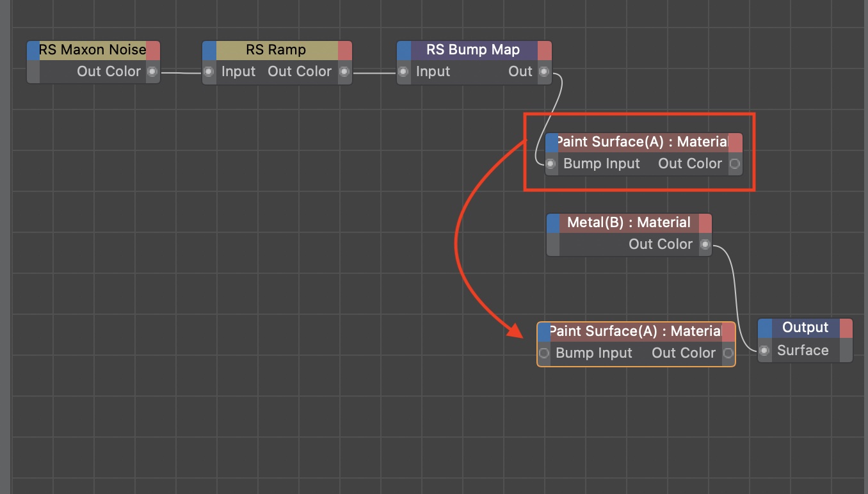The image size is (868, 494).
Task: Click the RS Bump Map Out port
Action: [x=544, y=72]
